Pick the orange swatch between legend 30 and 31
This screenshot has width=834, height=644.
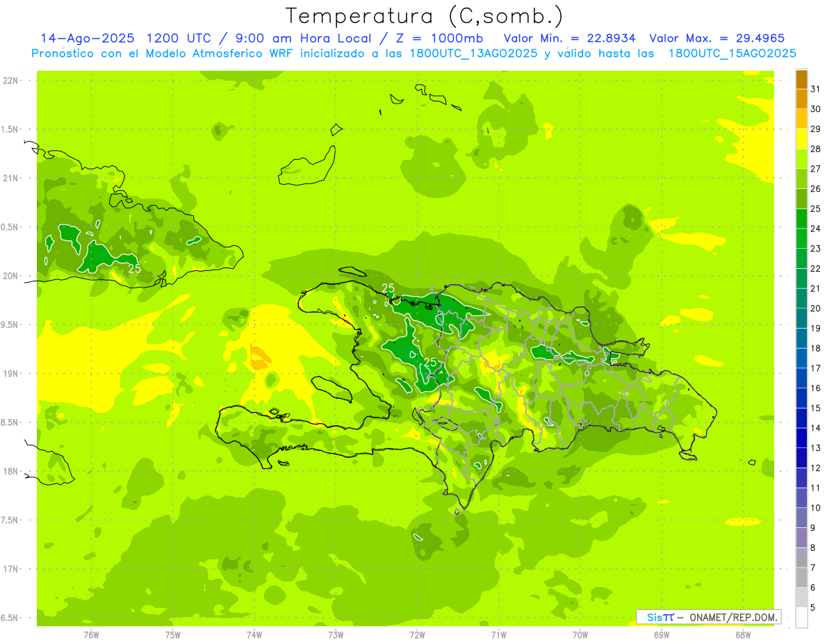(x=801, y=99)
